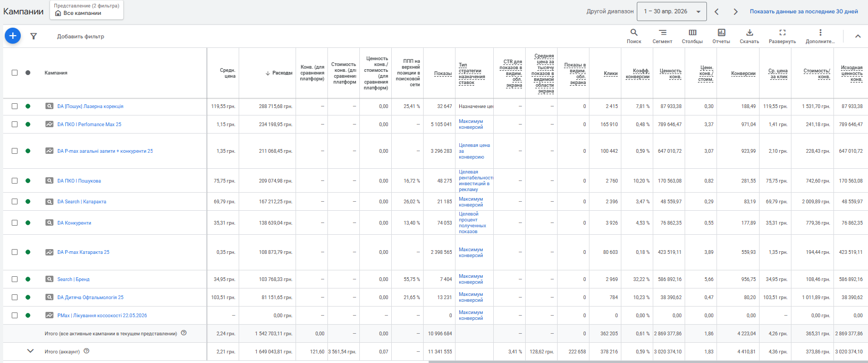Sort by the Средн. цена column header
868x363 pixels.
(x=227, y=73)
